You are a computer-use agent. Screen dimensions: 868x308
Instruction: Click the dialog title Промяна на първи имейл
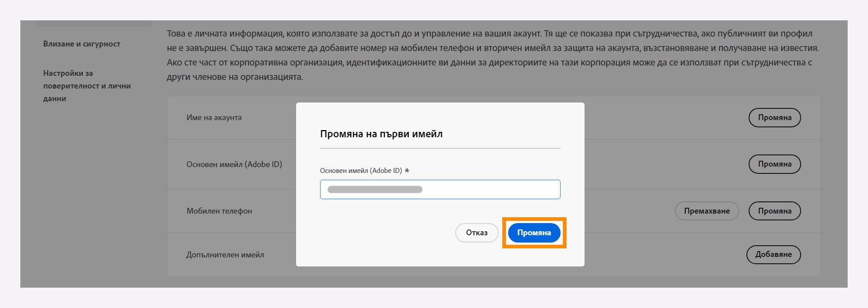pyautogui.click(x=382, y=134)
